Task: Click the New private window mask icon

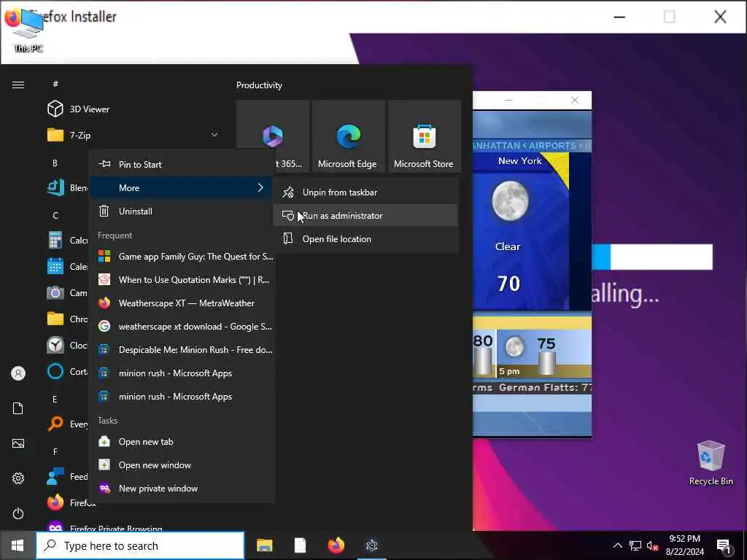Action: pos(104,488)
